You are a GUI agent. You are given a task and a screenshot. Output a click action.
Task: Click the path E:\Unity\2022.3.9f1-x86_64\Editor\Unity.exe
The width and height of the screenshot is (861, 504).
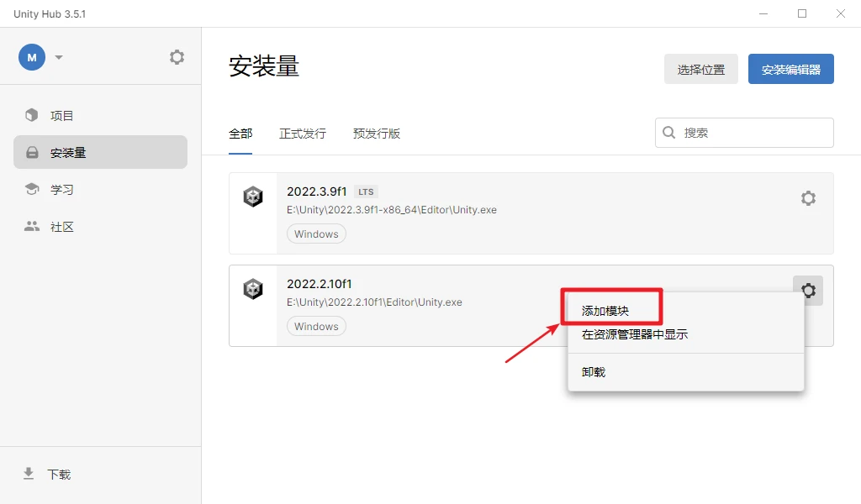pyautogui.click(x=392, y=210)
